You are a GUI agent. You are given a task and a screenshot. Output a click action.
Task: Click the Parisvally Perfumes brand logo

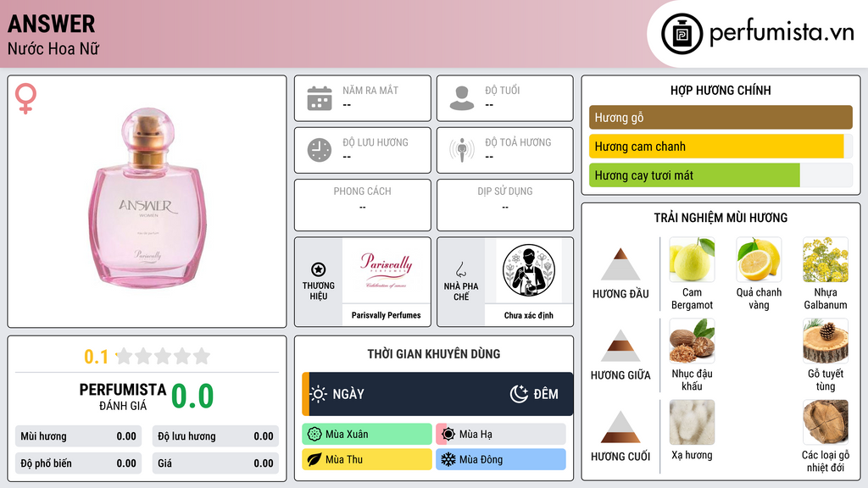tap(387, 270)
